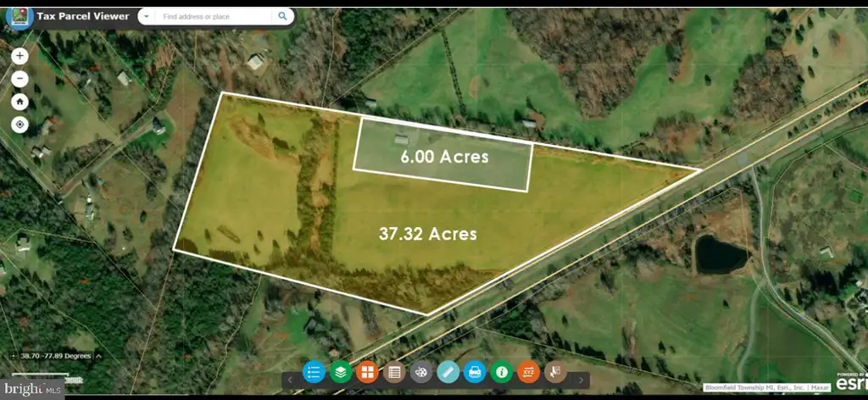Expand the coordinates display arrow
This screenshot has height=400, width=868.
point(98,356)
